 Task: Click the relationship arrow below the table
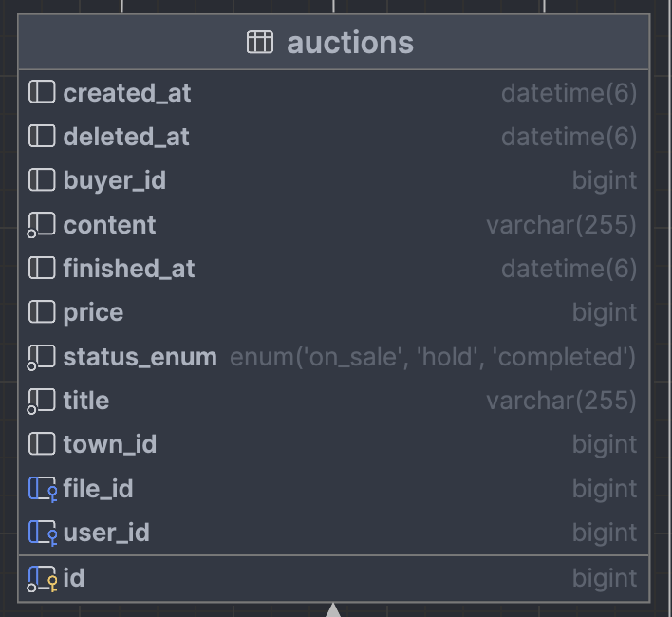(333, 609)
